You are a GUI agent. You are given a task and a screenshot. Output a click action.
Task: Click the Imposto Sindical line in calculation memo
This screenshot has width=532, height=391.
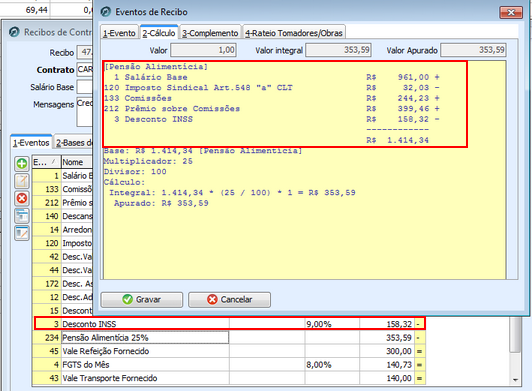(x=272, y=88)
